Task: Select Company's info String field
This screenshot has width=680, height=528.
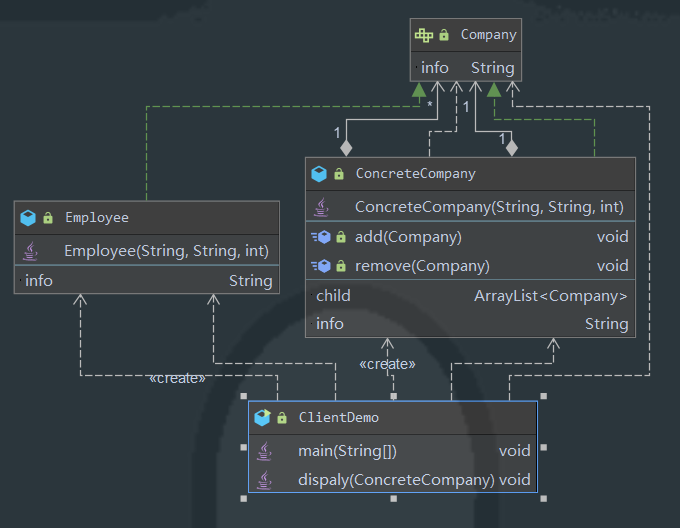Action: [x=466, y=68]
